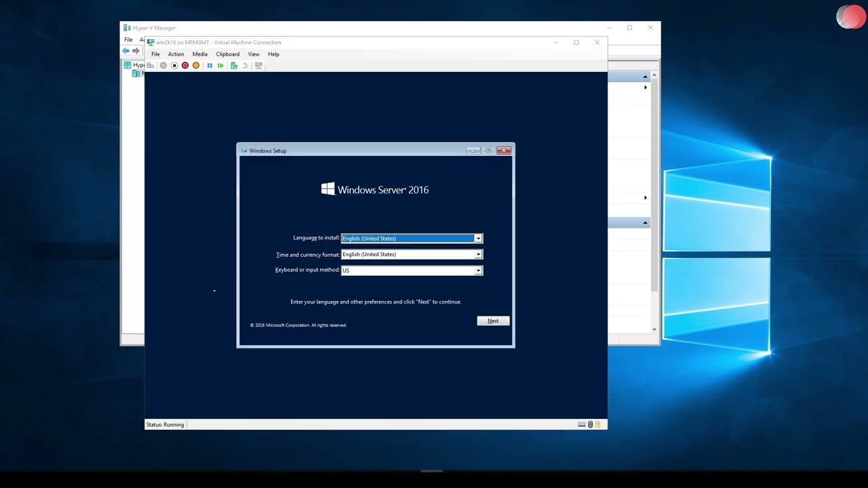
Task: Open the Action menu in VM Connection
Action: coord(176,54)
